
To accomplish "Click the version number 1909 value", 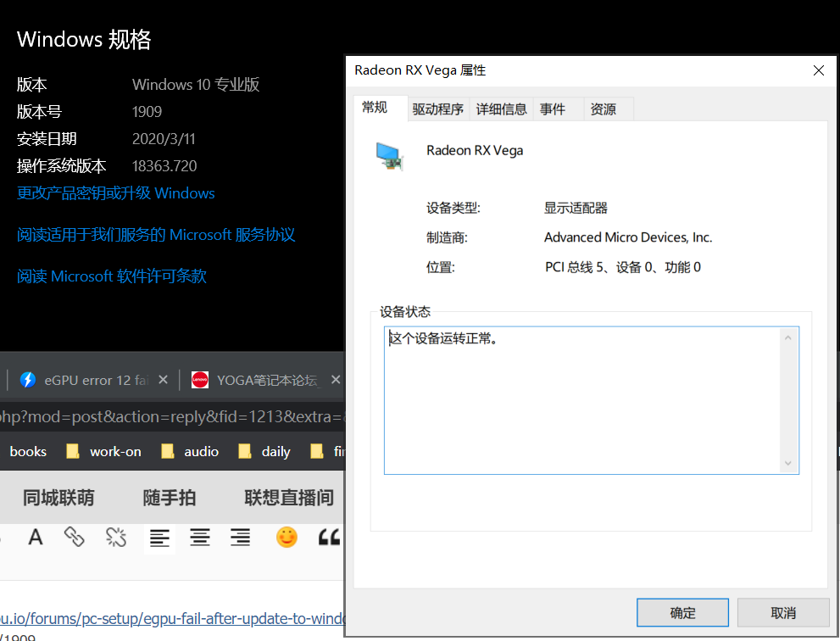I will pyautogui.click(x=147, y=111).
